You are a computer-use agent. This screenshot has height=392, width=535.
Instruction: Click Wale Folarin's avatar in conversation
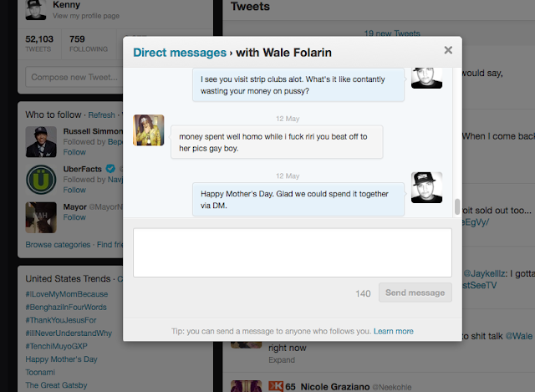click(x=149, y=130)
